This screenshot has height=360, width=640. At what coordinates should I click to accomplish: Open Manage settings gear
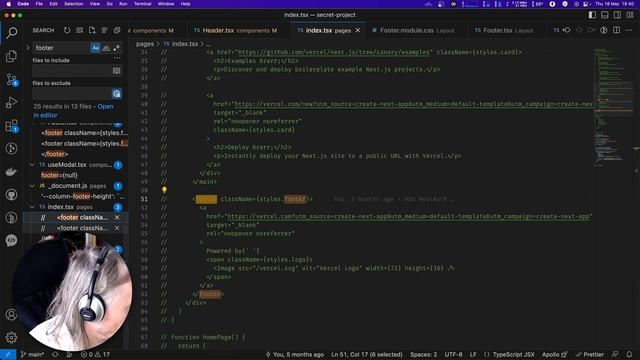[x=11, y=337]
